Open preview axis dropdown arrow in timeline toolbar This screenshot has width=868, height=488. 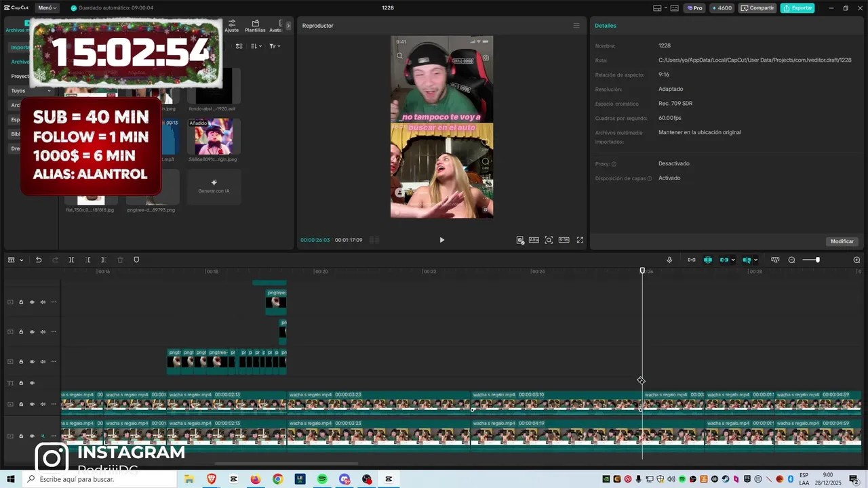755,260
